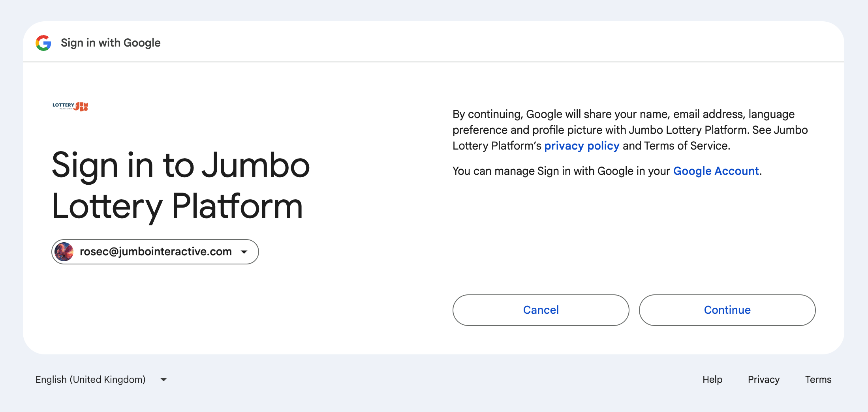
Task: Click the account profile avatar picture
Action: (x=64, y=252)
